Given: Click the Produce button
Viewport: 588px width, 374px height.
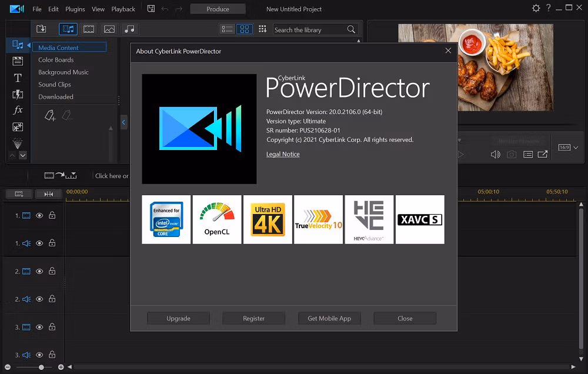Looking at the screenshot, I should click(x=218, y=9).
